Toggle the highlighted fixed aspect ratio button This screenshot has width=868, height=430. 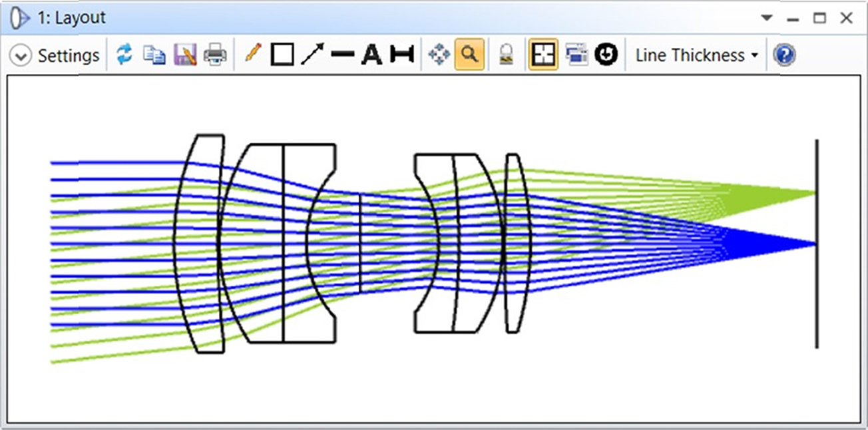coord(542,55)
